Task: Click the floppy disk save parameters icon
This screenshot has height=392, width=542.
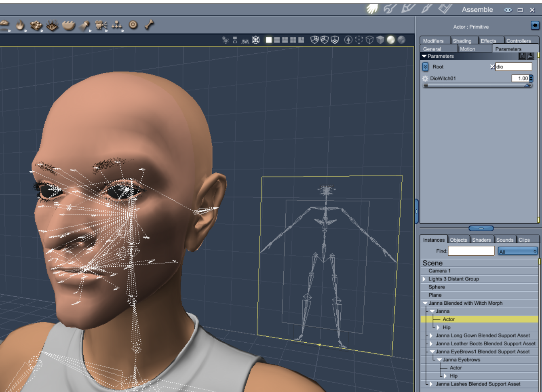Action: point(522,56)
